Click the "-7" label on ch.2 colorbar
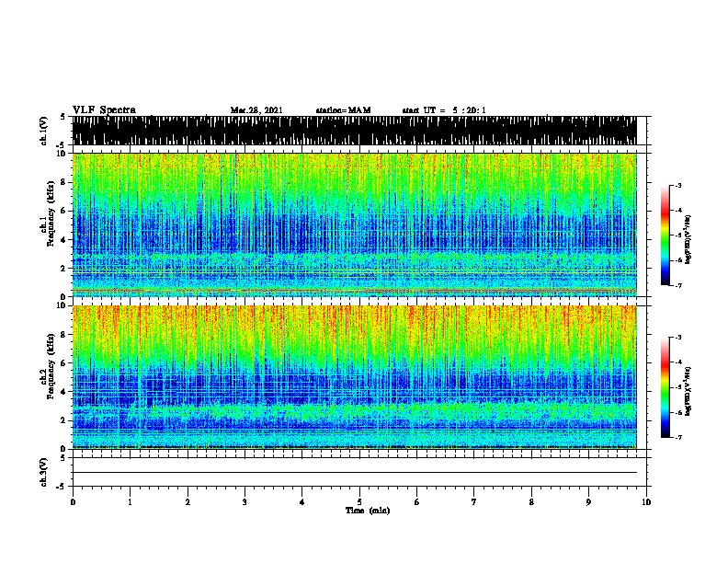 [678, 438]
